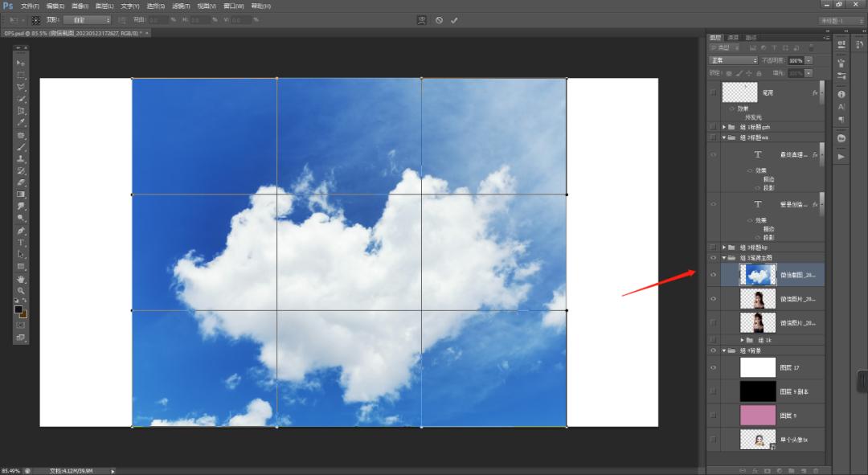Select the pink 图层 9 layer thumbnail
The image size is (868, 475).
[758, 416]
